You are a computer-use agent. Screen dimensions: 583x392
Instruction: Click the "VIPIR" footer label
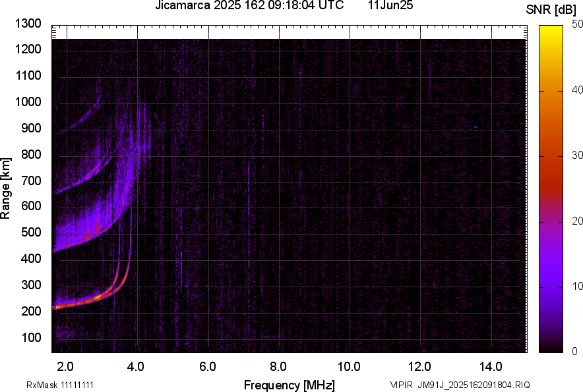[401, 385]
